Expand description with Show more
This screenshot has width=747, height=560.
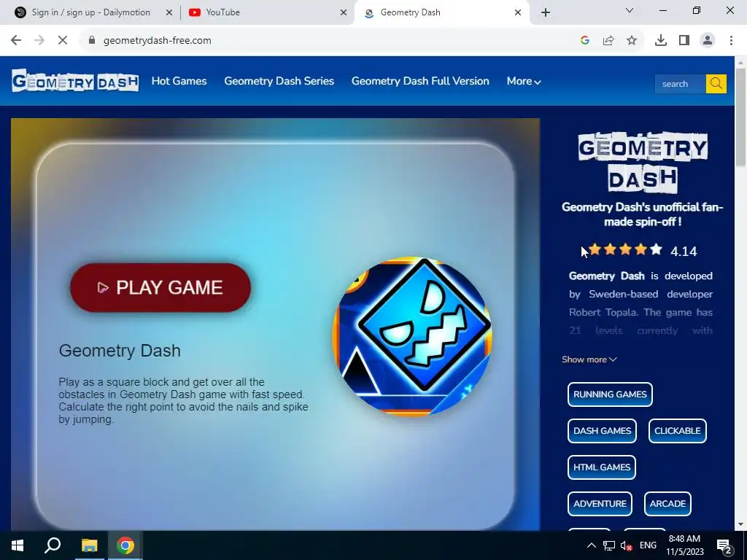[x=589, y=359]
